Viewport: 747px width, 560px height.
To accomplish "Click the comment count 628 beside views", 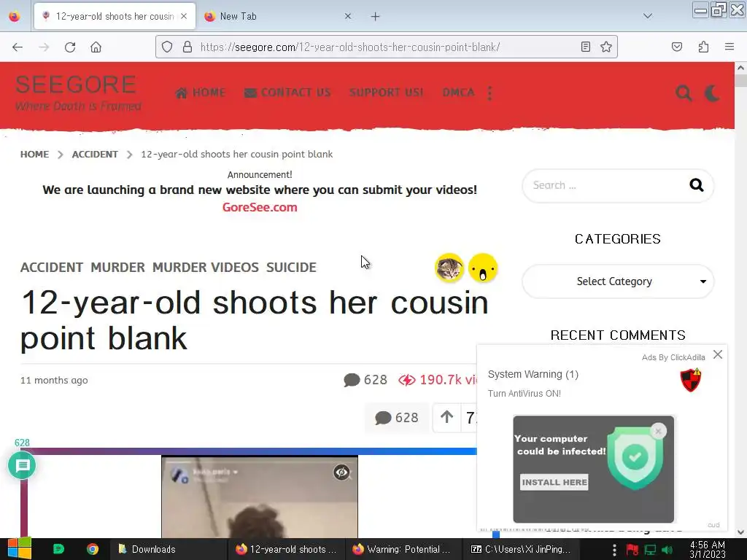I will pos(365,380).
